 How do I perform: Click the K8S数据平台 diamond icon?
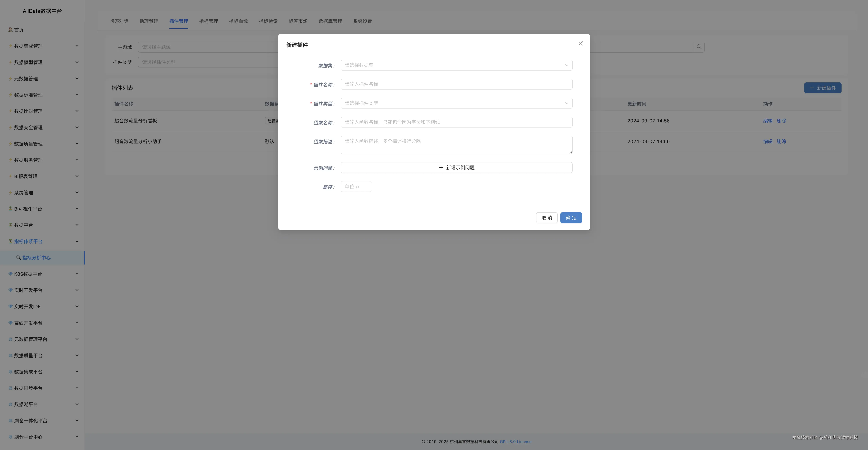pos(11,274)
